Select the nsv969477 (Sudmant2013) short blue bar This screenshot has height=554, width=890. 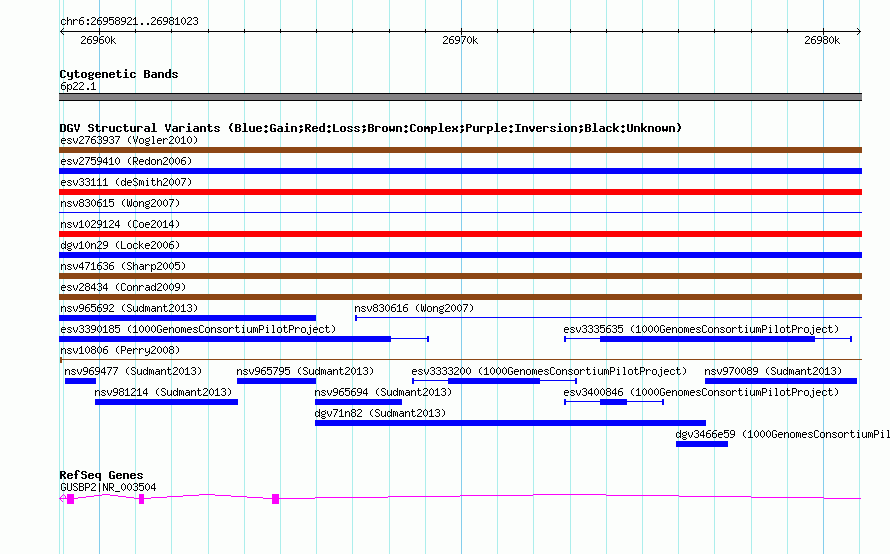(80, 381)
